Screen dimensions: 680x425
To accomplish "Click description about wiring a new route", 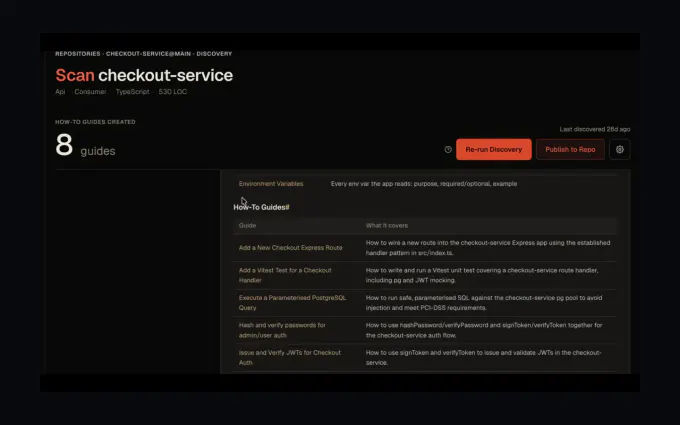I will (x=488, y=248).
